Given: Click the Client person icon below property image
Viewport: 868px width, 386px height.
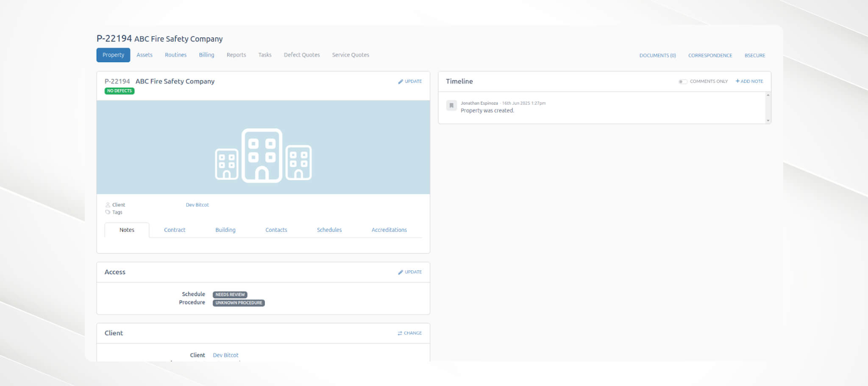Looking at the screenshot, I should [x=108, y=204].
